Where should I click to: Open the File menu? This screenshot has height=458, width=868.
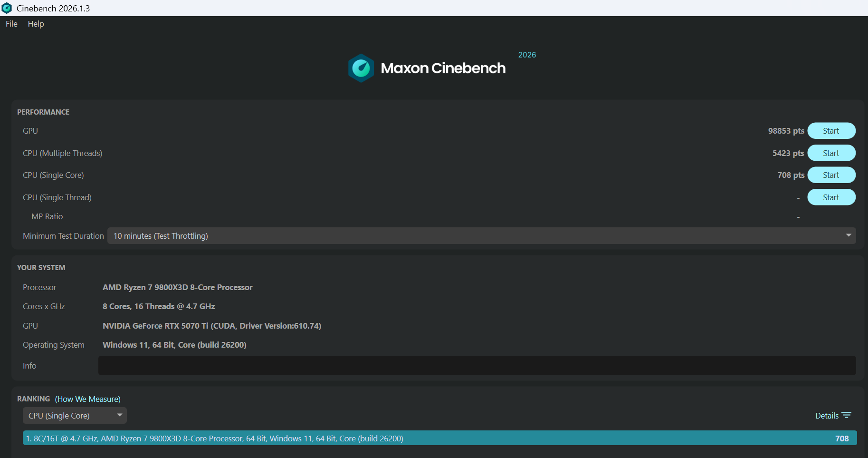(11, 24)
